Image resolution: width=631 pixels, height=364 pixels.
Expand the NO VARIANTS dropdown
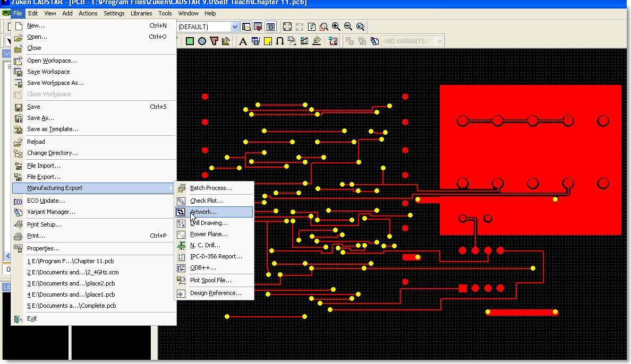tap(439, 41)
